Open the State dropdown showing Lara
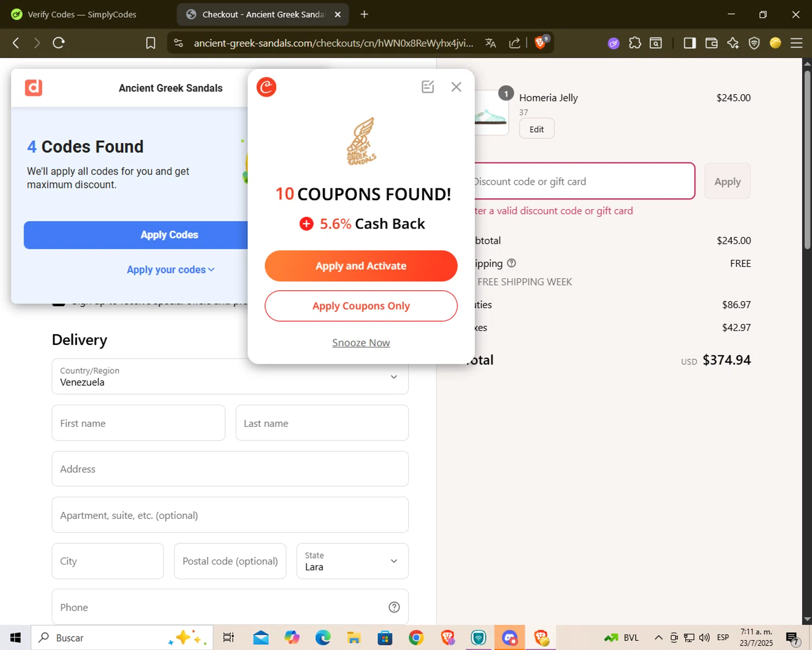Image resolution: width=812 pixels, height=650 pixels. tap(352, 561)
